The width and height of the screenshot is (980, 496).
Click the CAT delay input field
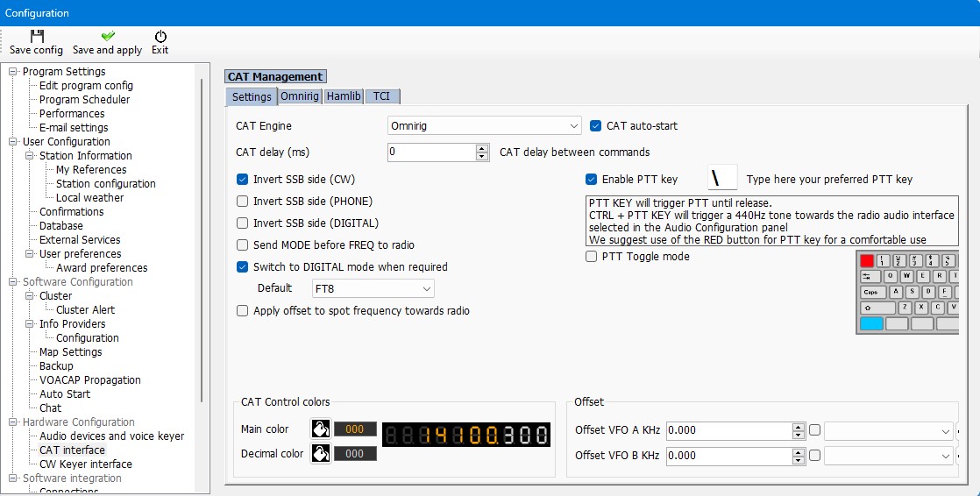431,152
